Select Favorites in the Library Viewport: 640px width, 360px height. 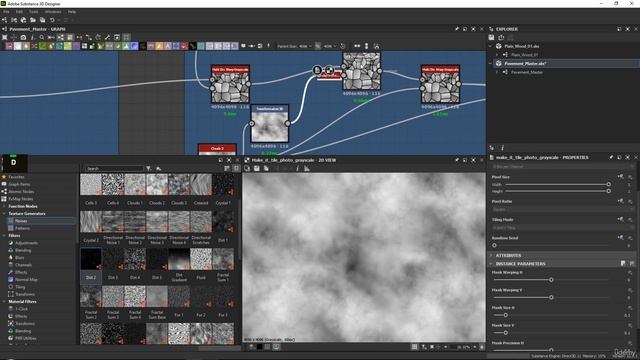(16, 177)
